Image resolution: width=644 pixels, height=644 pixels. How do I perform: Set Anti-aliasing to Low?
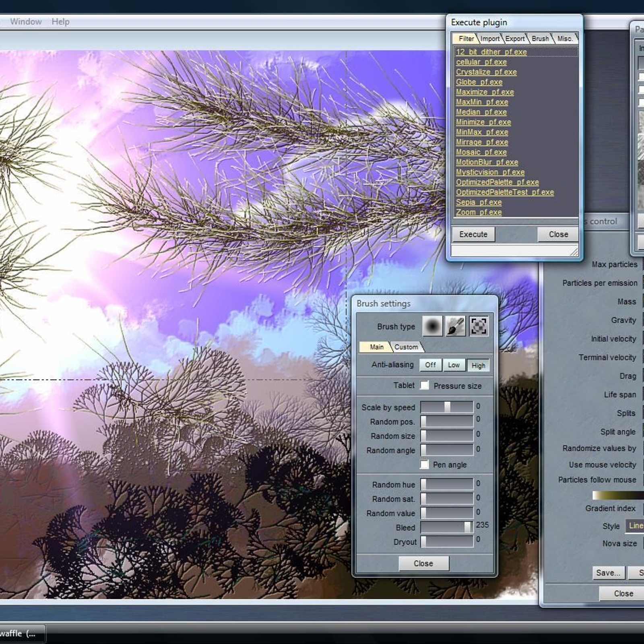[x=454, y=365]
